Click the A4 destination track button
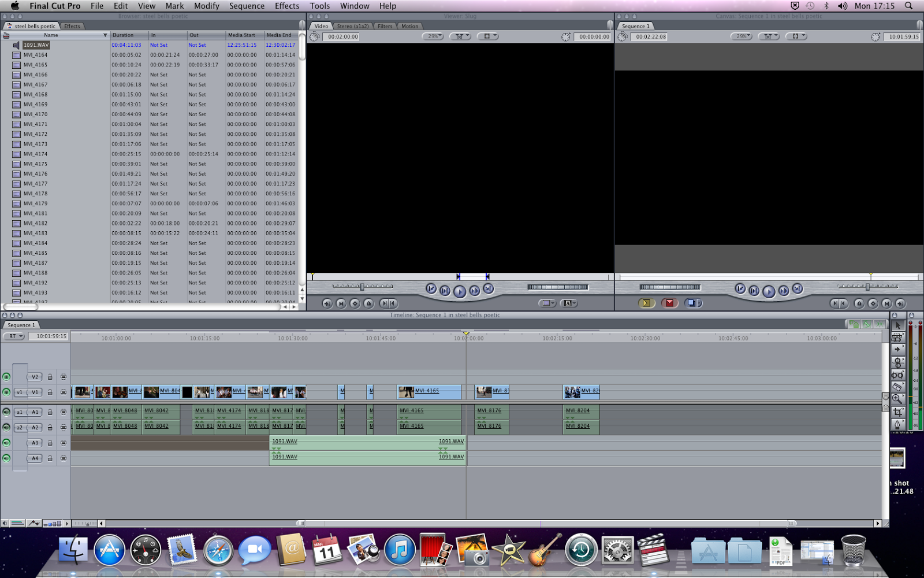The height and width of the screenshot is (578, 924). tap(35, 458)
